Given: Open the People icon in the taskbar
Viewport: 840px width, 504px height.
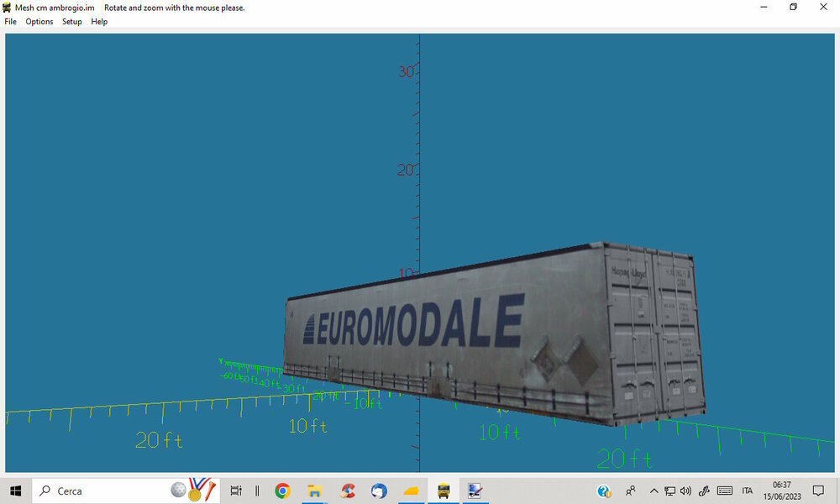Looking at the screenshot, I should 631,491.
